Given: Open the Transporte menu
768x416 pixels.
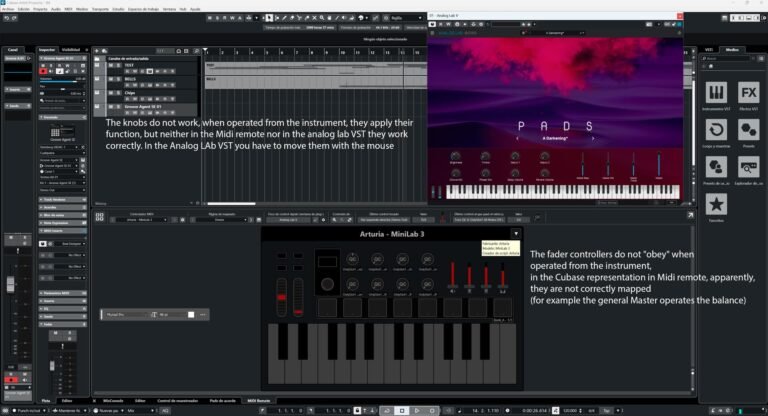Looking at the screenshot, I should pyautogui.click(x=100, y=9).
